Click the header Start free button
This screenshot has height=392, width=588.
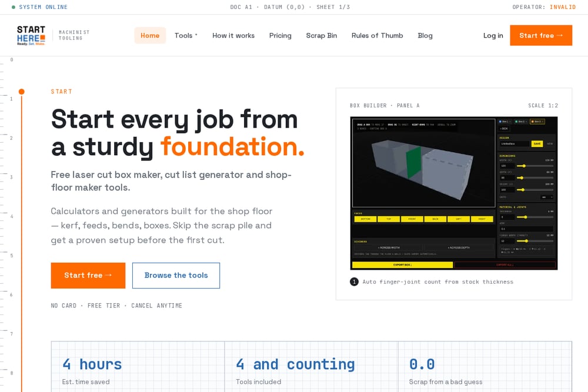pos(541,36)
